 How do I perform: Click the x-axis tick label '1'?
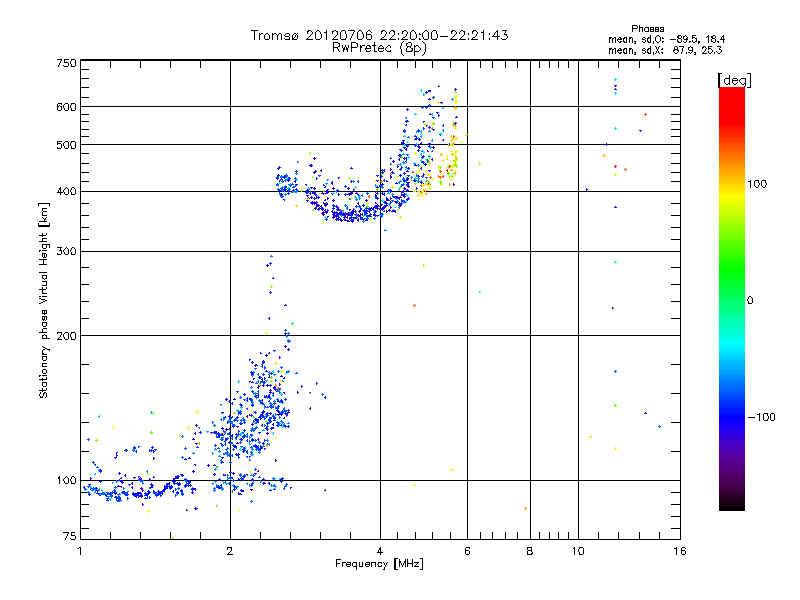80,551
